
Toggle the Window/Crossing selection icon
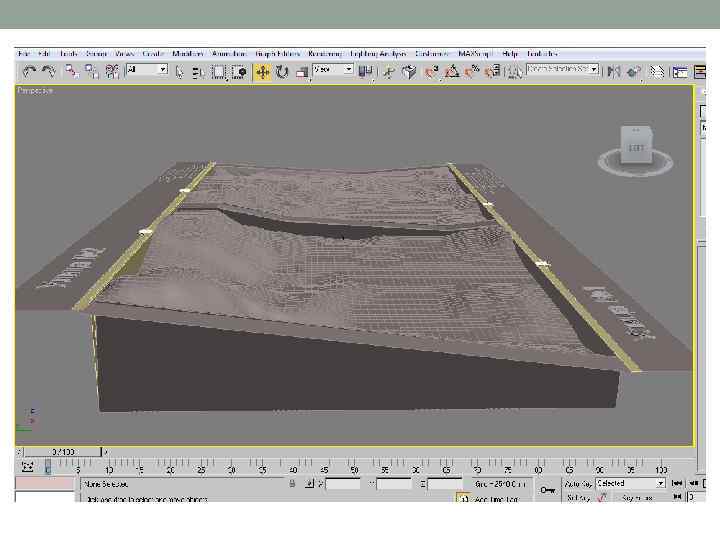point(239,72)
